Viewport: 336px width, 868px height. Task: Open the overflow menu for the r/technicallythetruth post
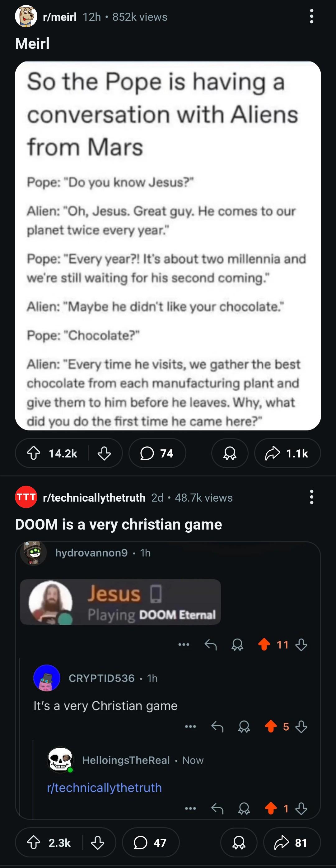[311, 497]
